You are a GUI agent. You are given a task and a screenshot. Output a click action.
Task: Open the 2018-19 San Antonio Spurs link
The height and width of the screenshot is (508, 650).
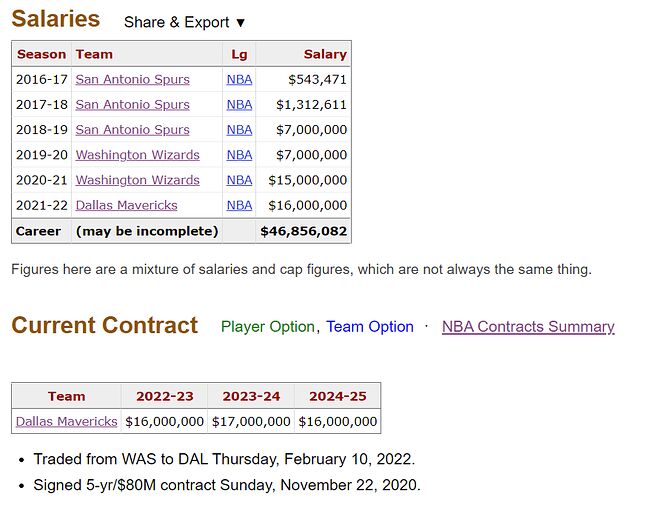(x=133, y=130)
